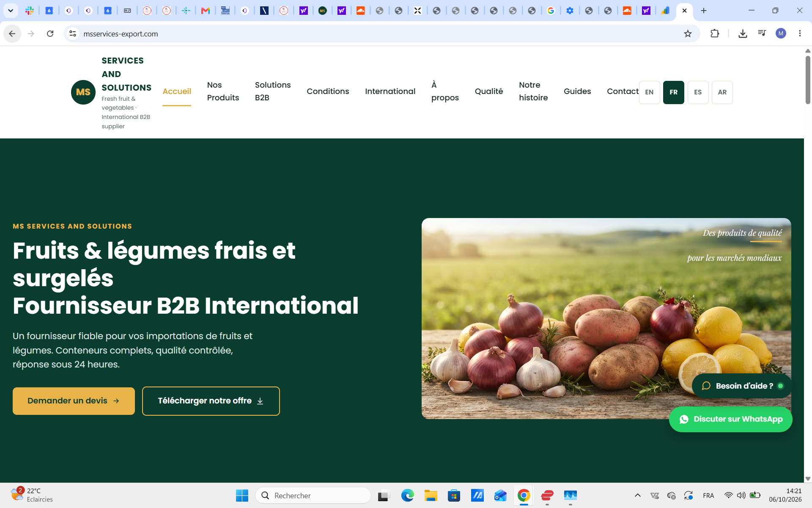
Task: Open the International page link
Action: pyautogui.click(x=390, y=91)
